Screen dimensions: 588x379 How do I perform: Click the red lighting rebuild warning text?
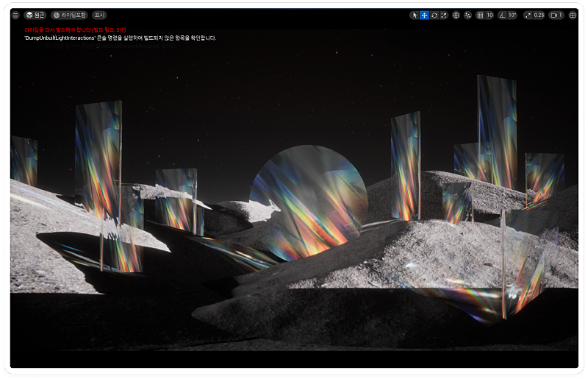(x=75, y=29)
